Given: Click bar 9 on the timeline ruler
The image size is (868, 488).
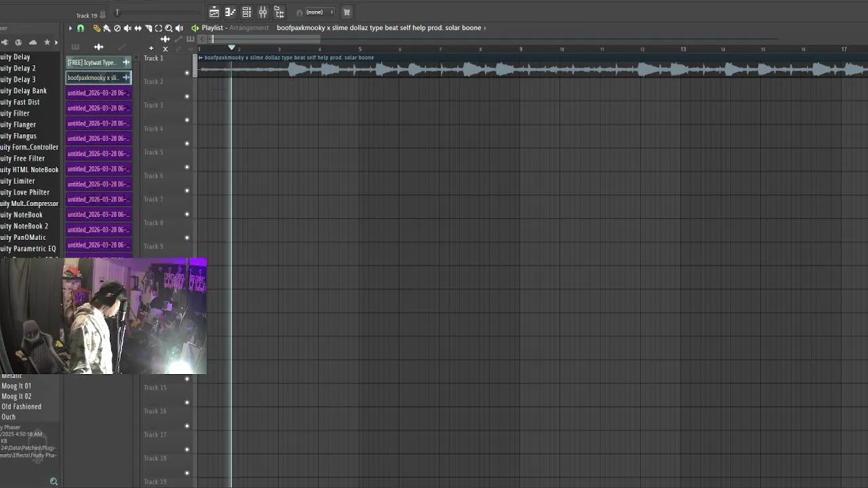Looking at the screenshot, I should click(521, 49).
